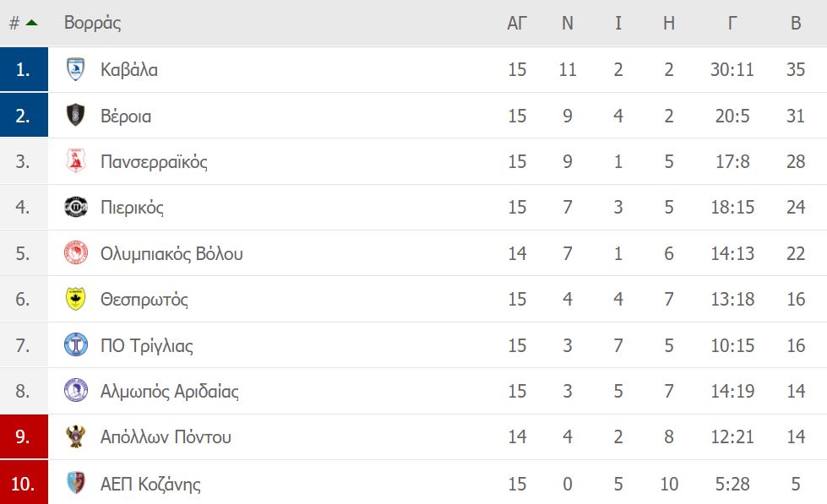Open the Καβάλα team name link
Screen dimensions: 827x504
[x=129, y=69]
